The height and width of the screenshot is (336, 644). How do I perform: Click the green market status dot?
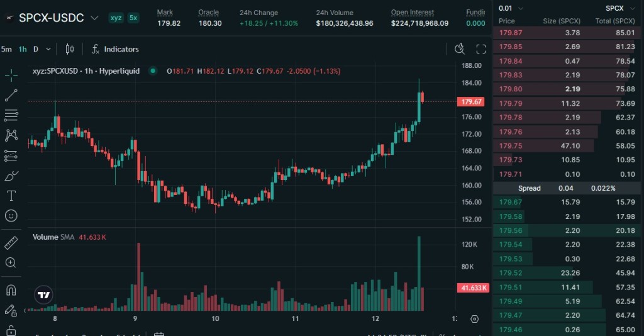(153, 71)
